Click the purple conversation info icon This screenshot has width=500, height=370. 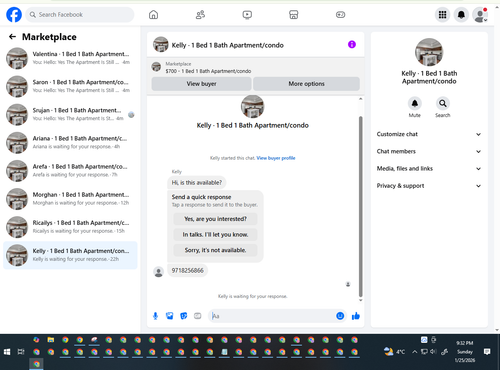[x=352, y=44]
